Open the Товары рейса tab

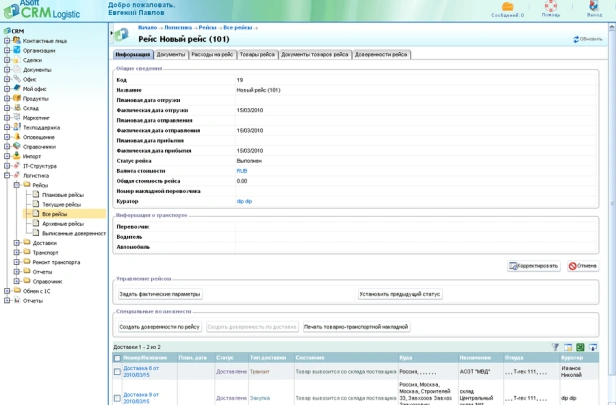(x=255, y=54)
